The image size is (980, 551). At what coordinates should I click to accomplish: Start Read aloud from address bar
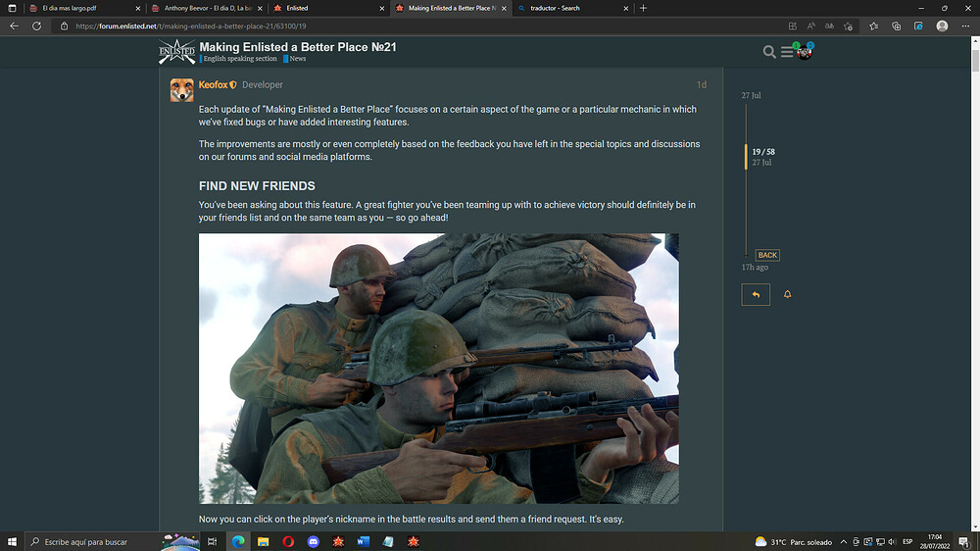point(810,26)
